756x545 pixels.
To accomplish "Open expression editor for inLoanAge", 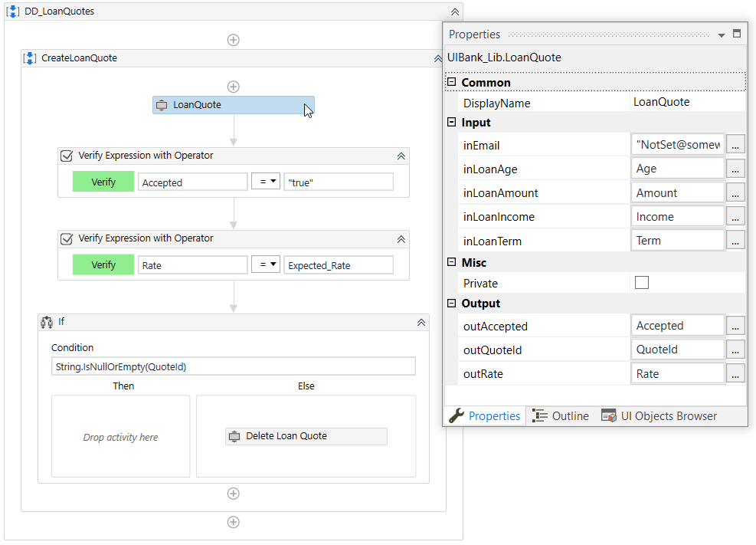I will (735, 169).
